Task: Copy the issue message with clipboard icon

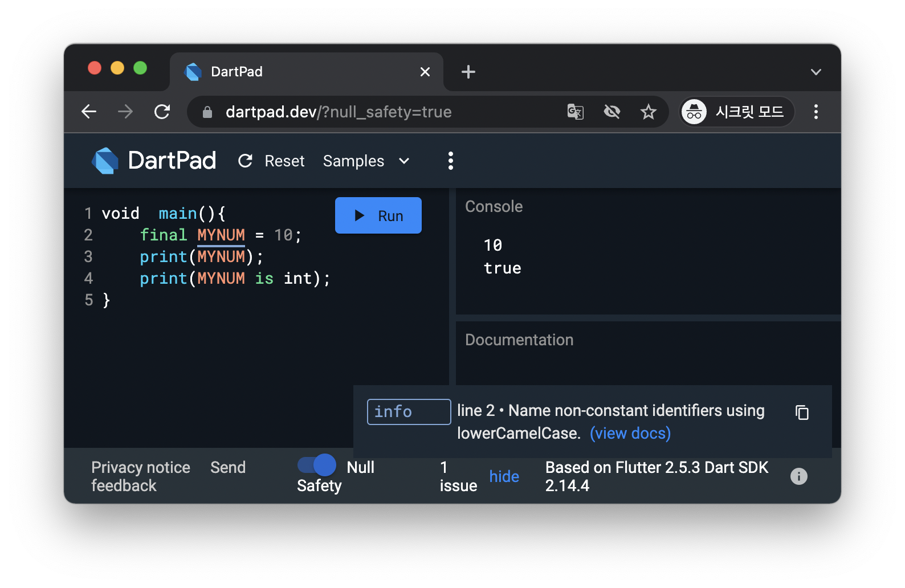Action: (x=802, y=413)
